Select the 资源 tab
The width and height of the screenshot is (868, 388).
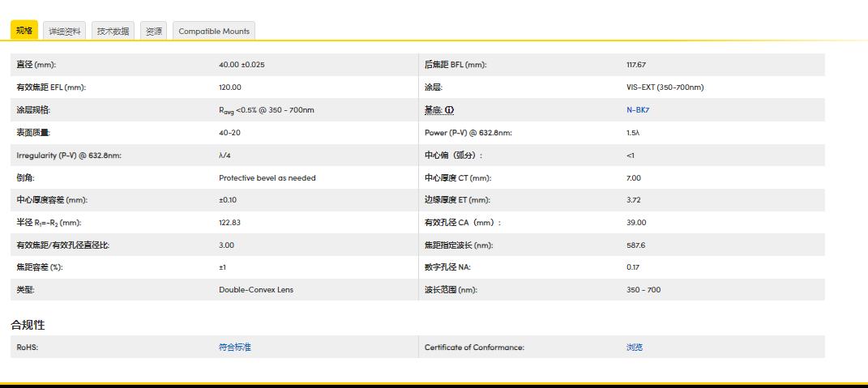153,31
